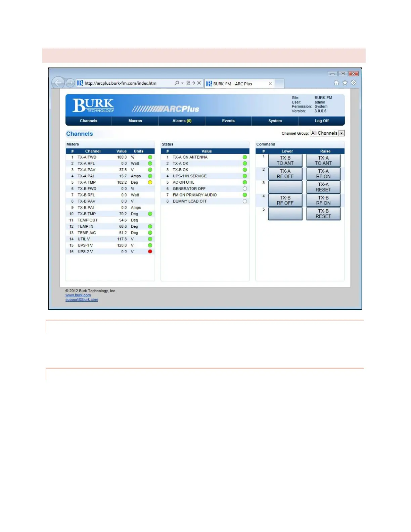This screenshot has height=532, width=411.
Task: Click the TX-B TO ANT lower button
Action: click(285, 161)
